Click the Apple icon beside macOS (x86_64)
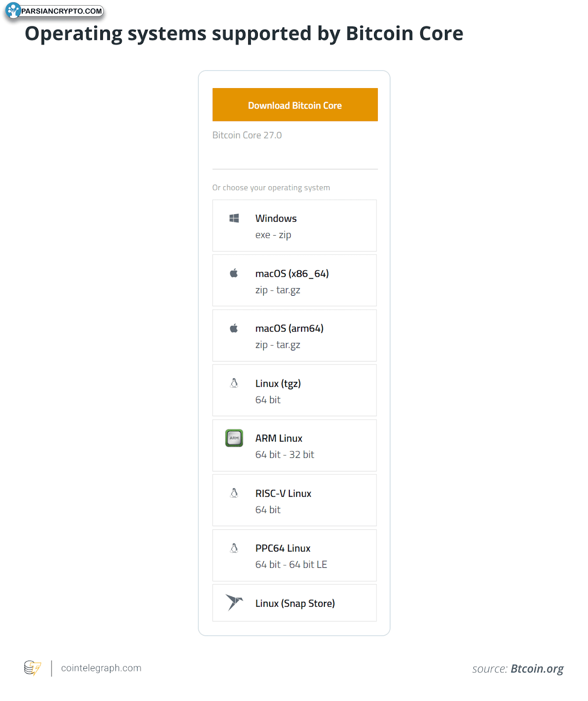Image resolution: width=588 pixels, height=701 pixels. tap(234, 273)
